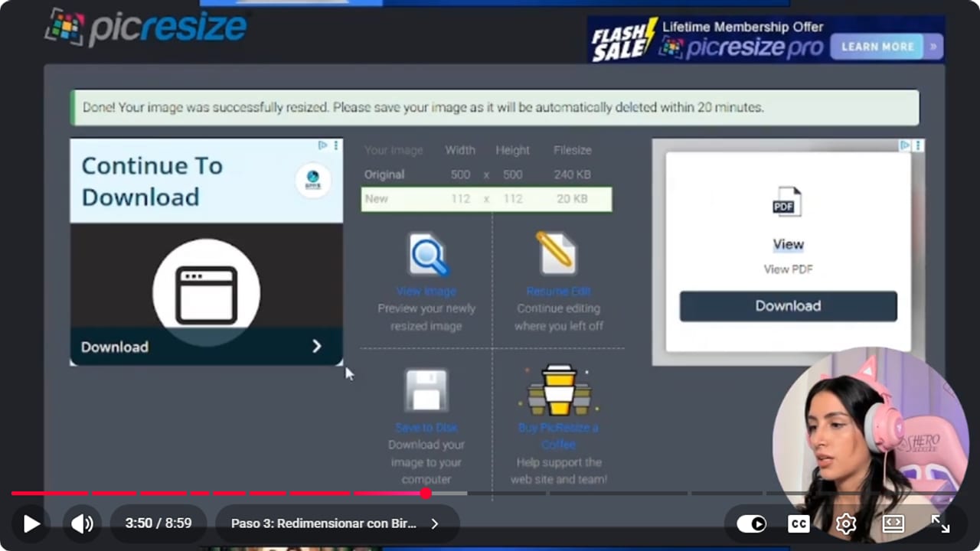Click the round advertiser logo in left ad
The width and height of the screenshot is (980, 551).
pos(313,181)
